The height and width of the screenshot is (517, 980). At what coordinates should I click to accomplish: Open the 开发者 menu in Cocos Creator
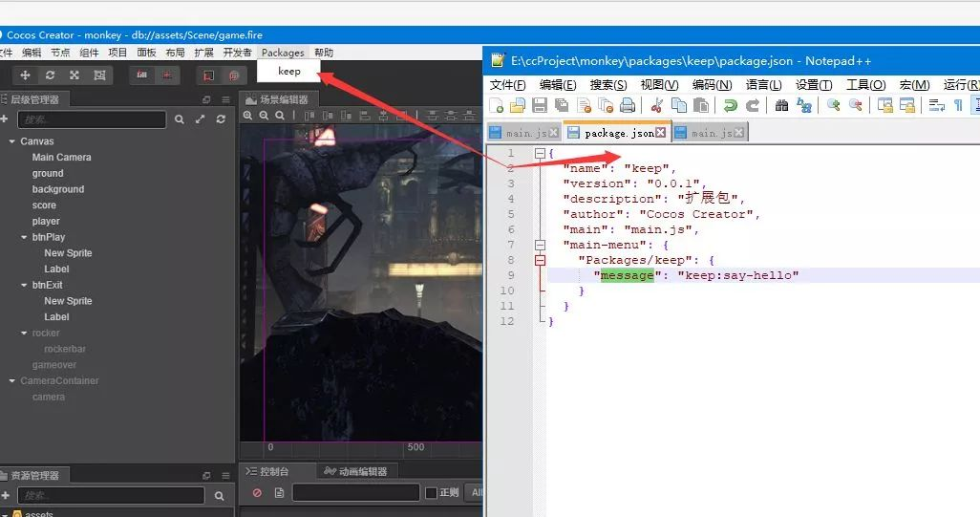click(237, 53)
